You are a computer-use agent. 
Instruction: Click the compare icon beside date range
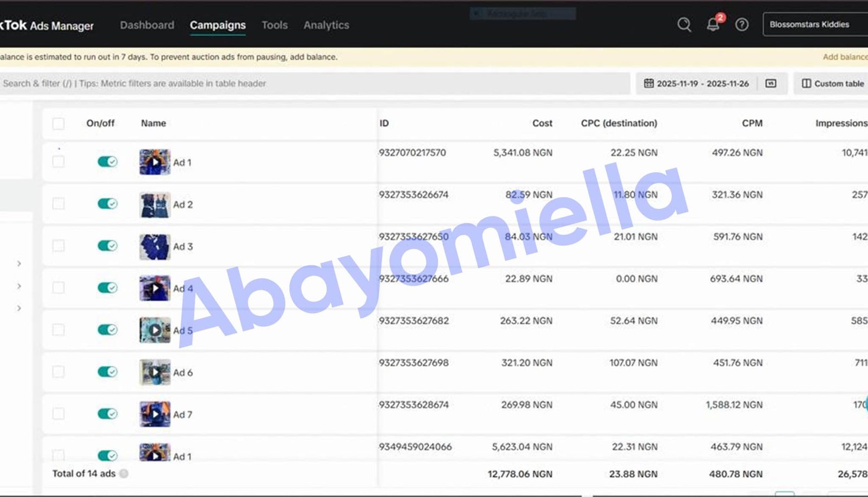tap(771, 84)
